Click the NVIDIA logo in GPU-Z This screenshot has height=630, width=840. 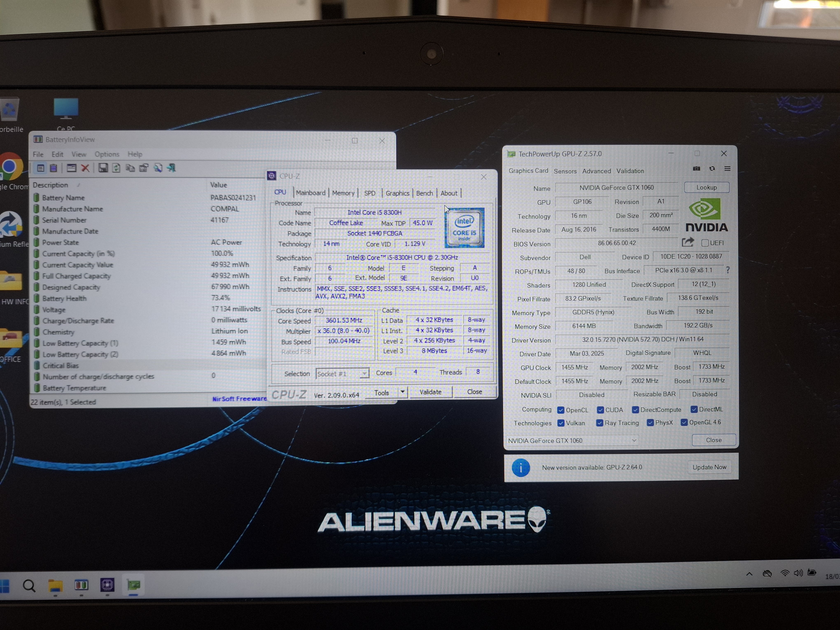[706, 215]
